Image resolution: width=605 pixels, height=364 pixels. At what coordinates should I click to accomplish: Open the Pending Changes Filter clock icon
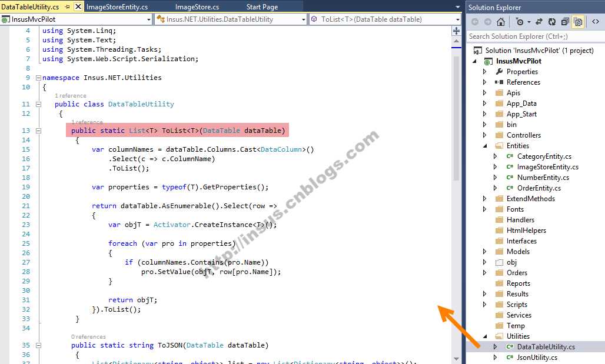(x=520, y=22)
